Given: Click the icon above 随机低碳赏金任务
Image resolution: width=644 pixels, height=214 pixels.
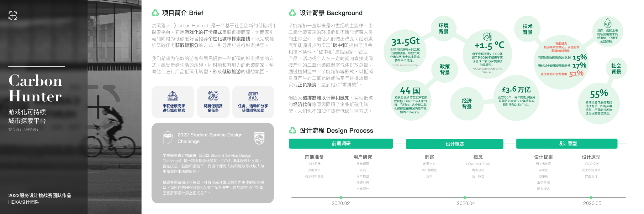Looking at the screenshot, I should (213, 96).
